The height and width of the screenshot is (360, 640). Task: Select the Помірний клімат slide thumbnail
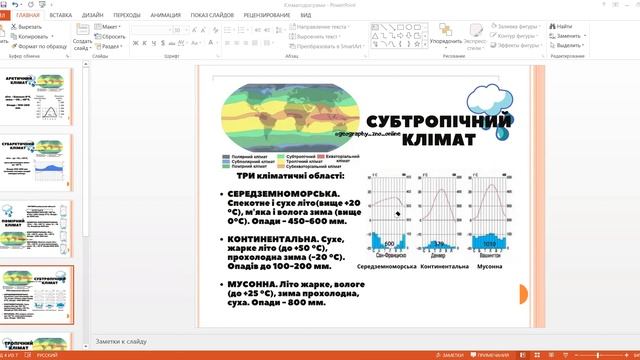click(36, 229)
